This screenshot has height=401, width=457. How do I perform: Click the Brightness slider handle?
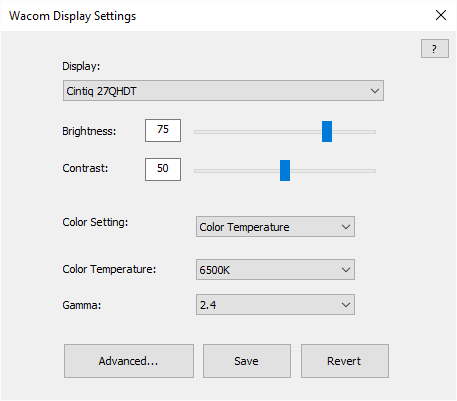point(327,132)
